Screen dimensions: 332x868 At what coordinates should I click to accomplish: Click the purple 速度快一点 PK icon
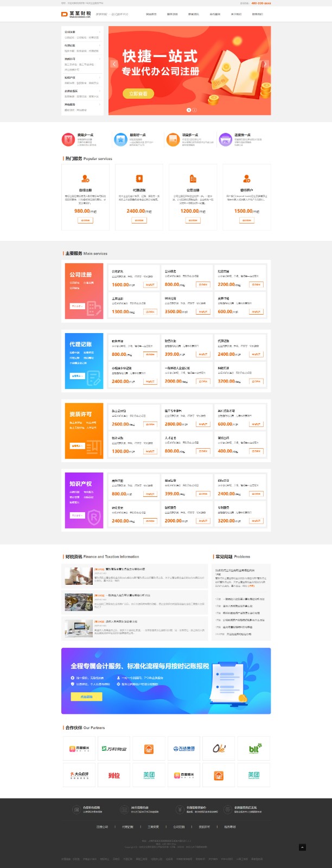[225, 140]
